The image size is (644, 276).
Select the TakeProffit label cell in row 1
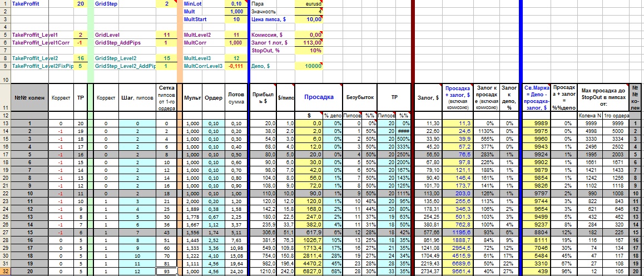[x=29, y=3]
